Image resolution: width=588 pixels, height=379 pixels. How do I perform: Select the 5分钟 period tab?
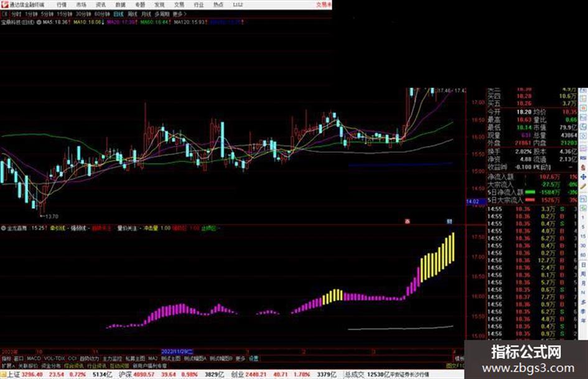click(x=47, y=14)
